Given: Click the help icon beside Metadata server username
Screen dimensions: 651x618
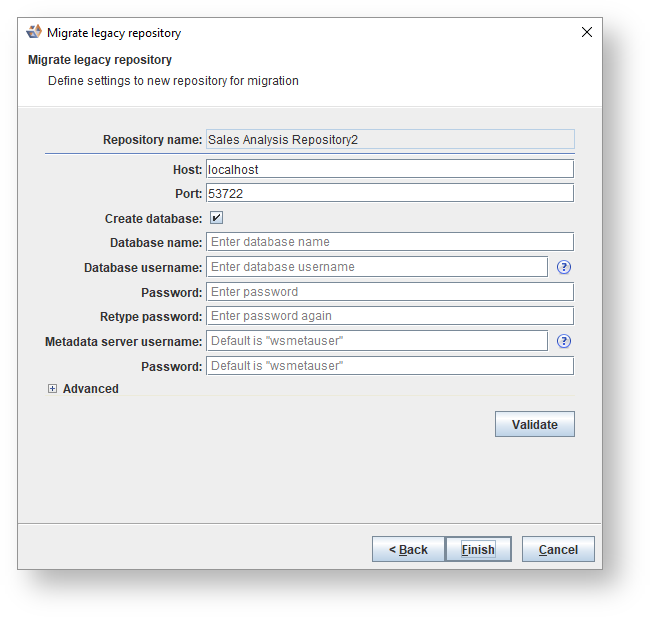Looking at the screenshot, I should (x=564, y=341).
